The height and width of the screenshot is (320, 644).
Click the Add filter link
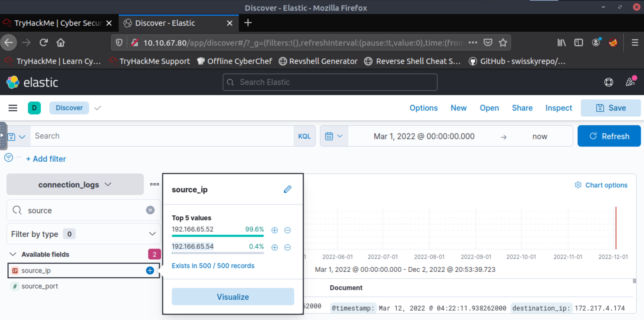(46, 159)
